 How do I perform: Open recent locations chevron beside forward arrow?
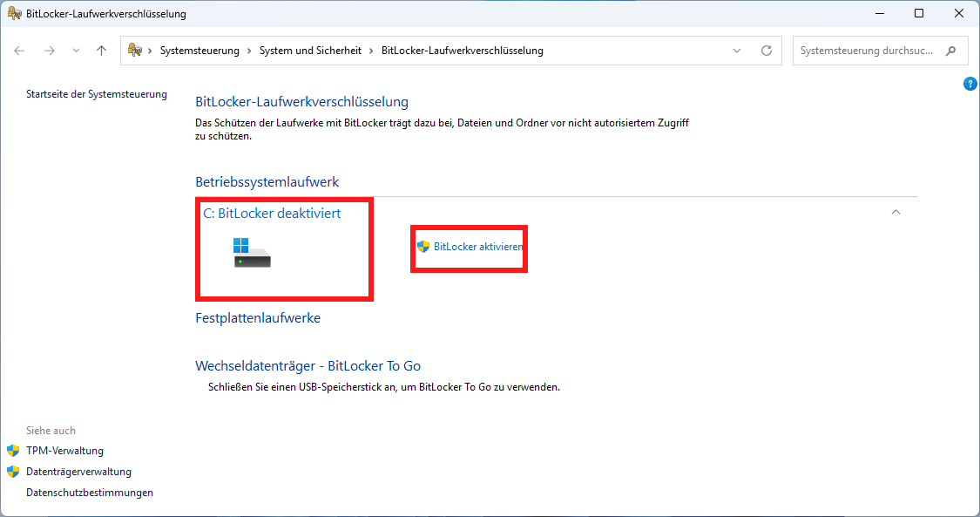click(76, 51)
